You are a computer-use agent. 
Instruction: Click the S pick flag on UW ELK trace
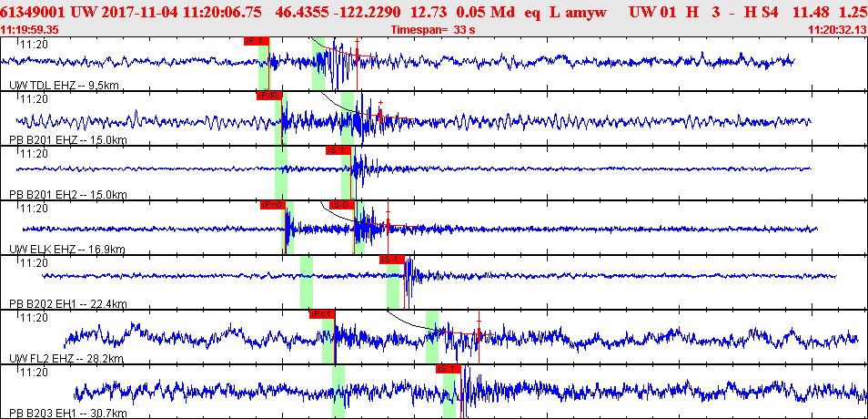click(340, 205)
